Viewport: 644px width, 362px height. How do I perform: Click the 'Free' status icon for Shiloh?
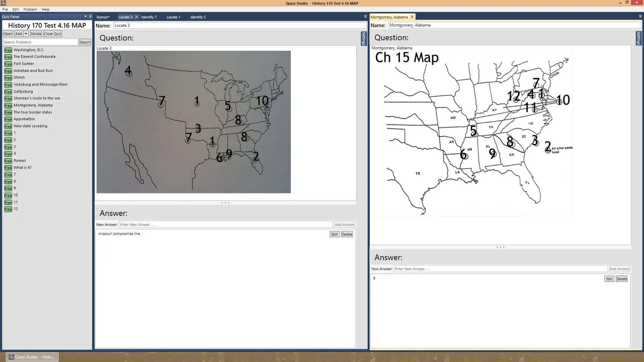coord(8,77)
